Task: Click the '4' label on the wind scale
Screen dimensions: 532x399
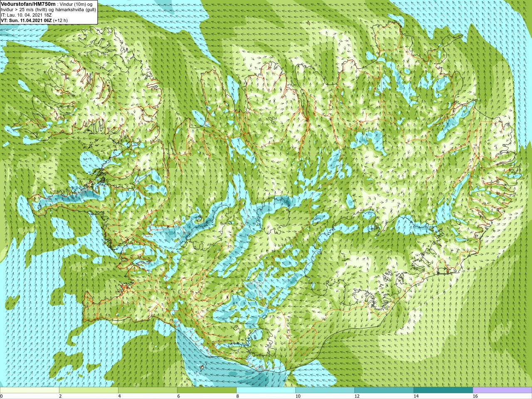Action: click(119, 397)
